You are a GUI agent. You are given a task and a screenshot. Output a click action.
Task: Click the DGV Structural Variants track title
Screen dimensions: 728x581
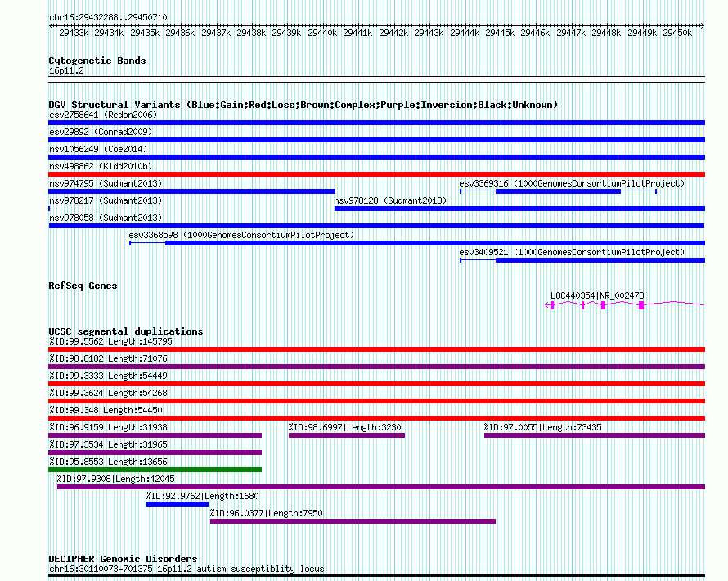[x=303, y=105]
